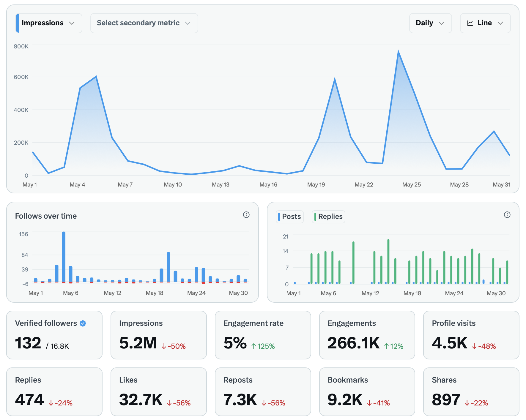Click the blue color bar on Impressions selector
526x420 pixels.
click(x=17, y=23)
